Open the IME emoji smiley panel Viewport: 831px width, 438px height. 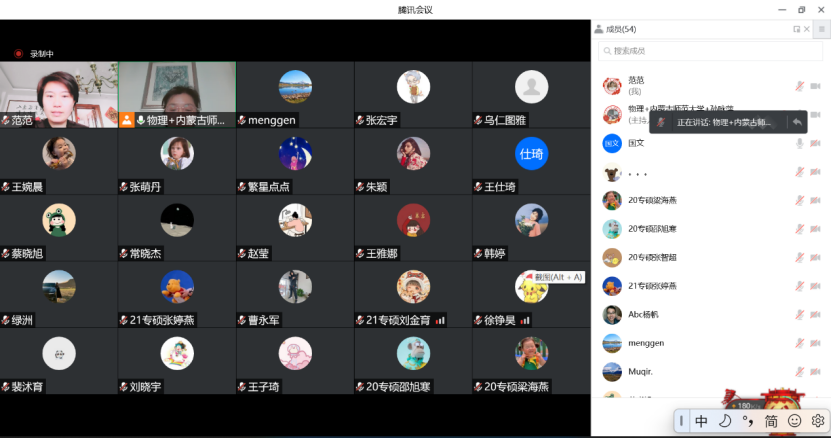click(795, 421)
